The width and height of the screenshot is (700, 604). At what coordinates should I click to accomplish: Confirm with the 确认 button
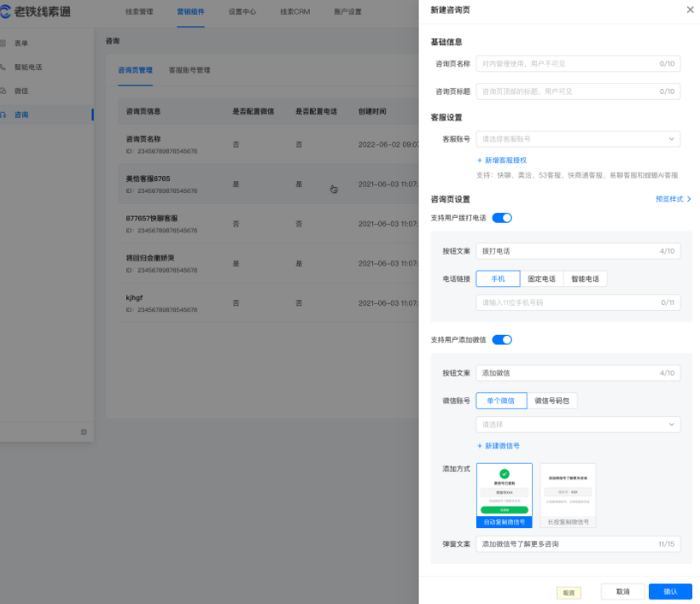click(x=669, y=591)
